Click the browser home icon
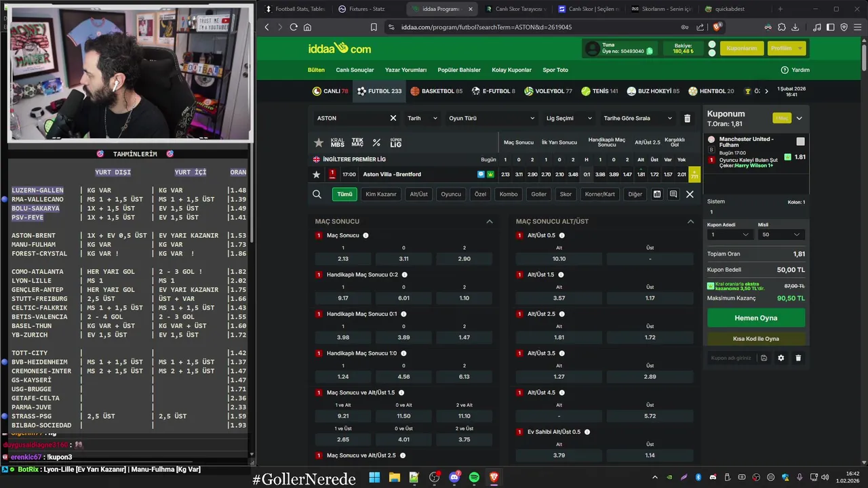 click(307, 27)
